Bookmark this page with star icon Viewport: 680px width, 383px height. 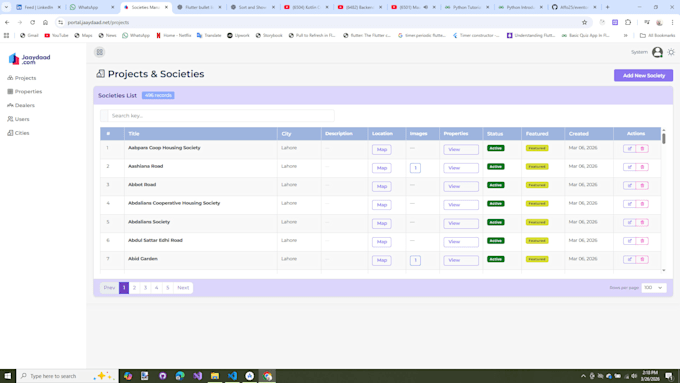[x=584, y=22]
